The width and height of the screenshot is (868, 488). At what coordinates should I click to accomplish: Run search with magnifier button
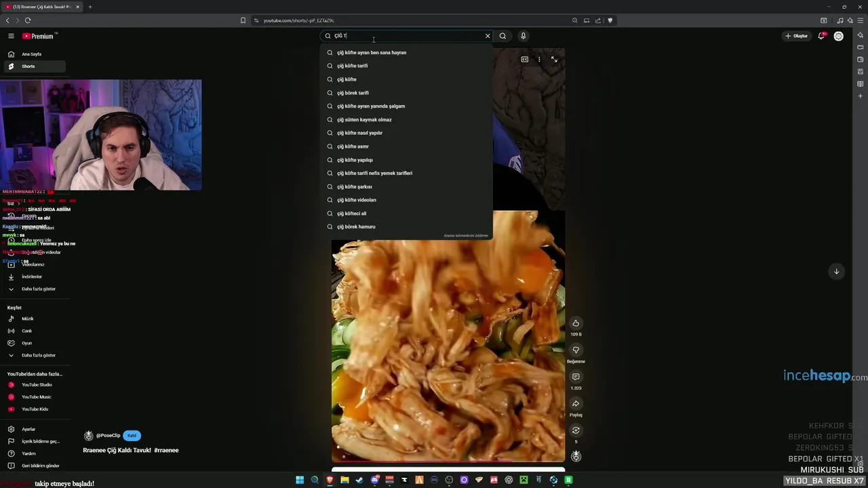tap(502, 36)
